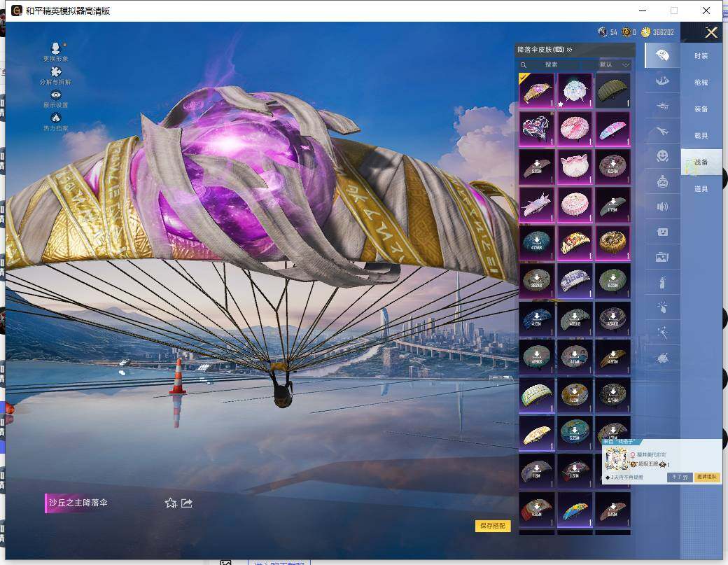Toggle 展示设置 eye display settings
Viewport: 728px width, 565px height.
[x=56, y=95]
